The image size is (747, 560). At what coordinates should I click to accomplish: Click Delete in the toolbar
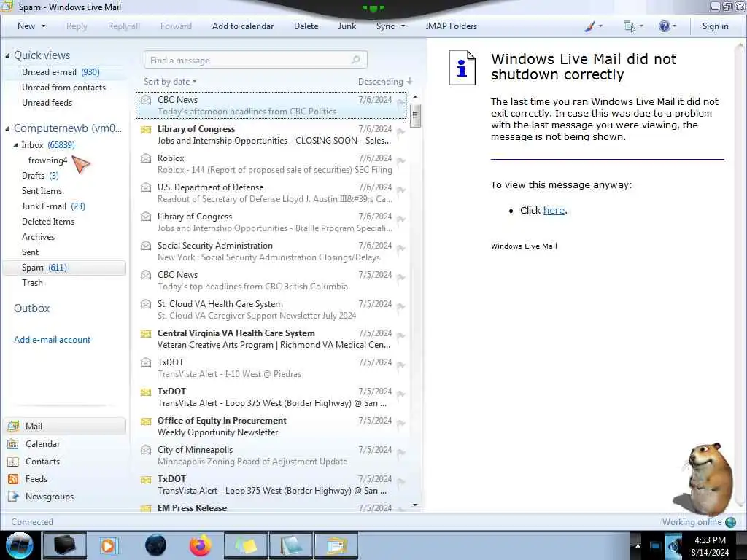[306, 26]
